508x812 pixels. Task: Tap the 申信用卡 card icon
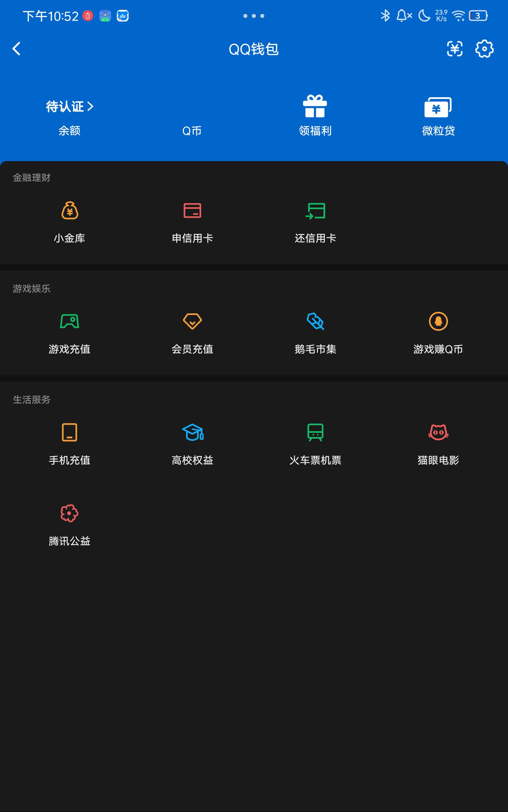coord(192,210)
